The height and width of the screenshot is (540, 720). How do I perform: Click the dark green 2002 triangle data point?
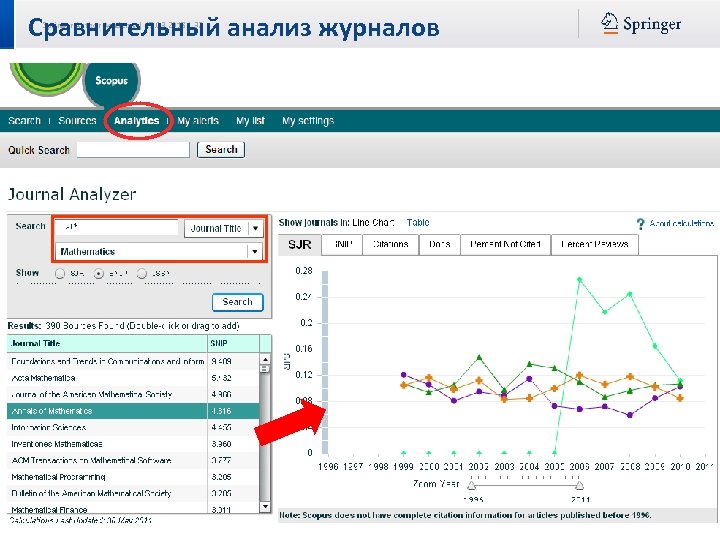(479, 357)
